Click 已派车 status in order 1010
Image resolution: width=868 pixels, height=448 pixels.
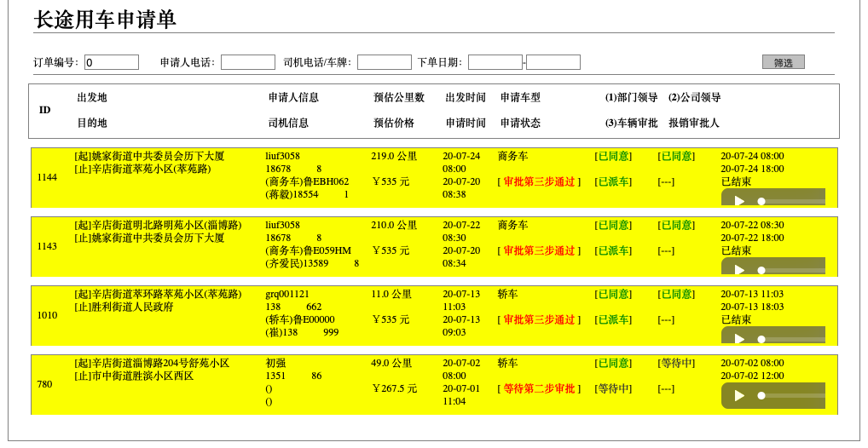tap(613, 320)
